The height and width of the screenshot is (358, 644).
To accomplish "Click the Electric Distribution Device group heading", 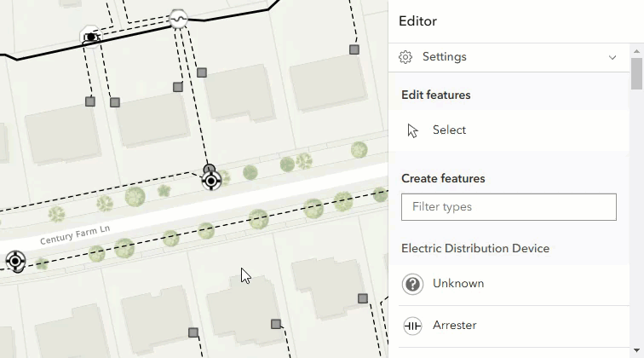I will pos(475,249).
